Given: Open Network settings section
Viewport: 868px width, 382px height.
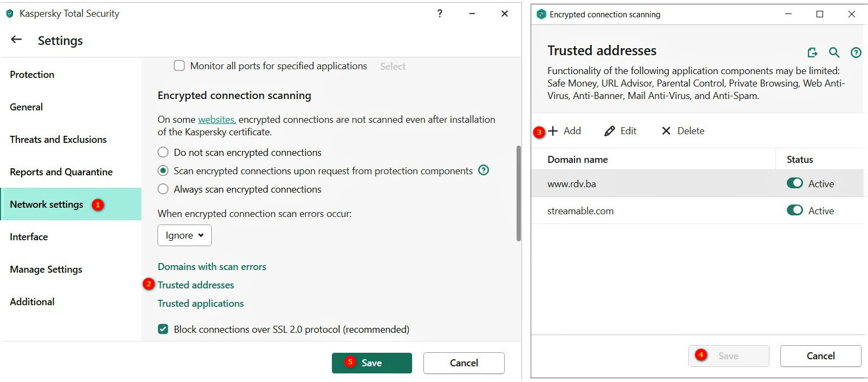Looking at the screenshot, I should 71,204.
